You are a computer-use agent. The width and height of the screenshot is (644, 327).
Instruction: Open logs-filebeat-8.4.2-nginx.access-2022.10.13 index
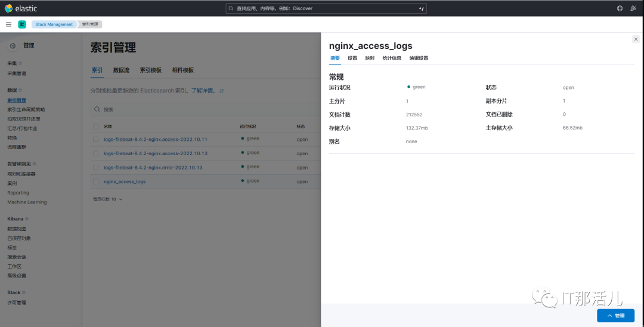pyautogui.click(x=155, y=153)
